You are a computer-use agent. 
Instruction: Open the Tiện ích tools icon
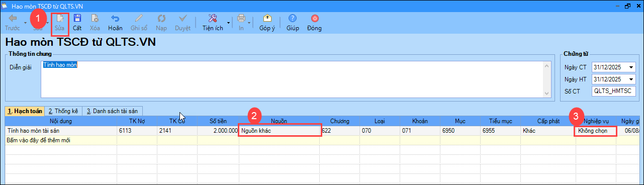[213, 18]
